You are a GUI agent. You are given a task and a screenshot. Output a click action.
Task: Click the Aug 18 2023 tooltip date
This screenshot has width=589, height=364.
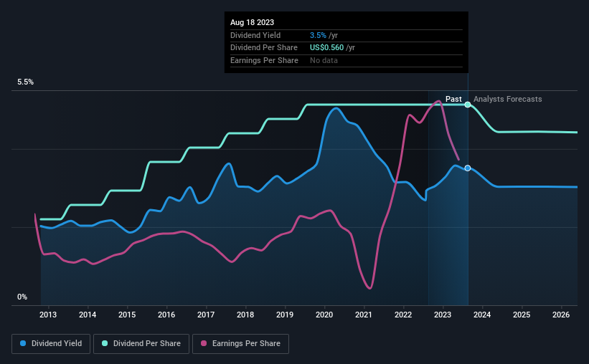tap(252, 22)
